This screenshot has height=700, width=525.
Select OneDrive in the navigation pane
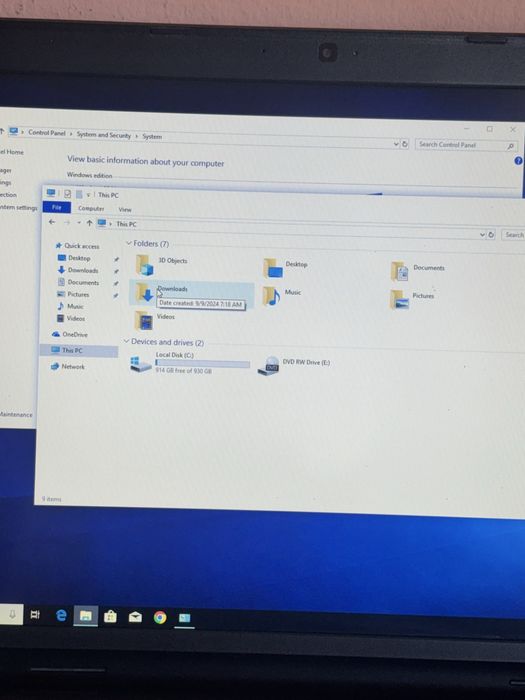pyautogui.click(x=69, y=334)
